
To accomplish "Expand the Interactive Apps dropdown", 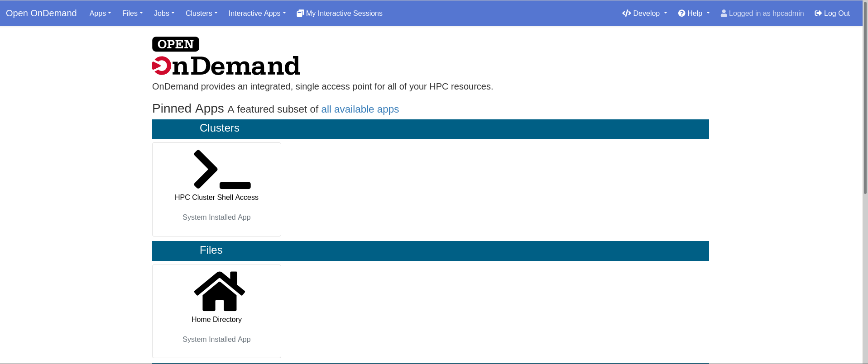I will pos(257,13).
